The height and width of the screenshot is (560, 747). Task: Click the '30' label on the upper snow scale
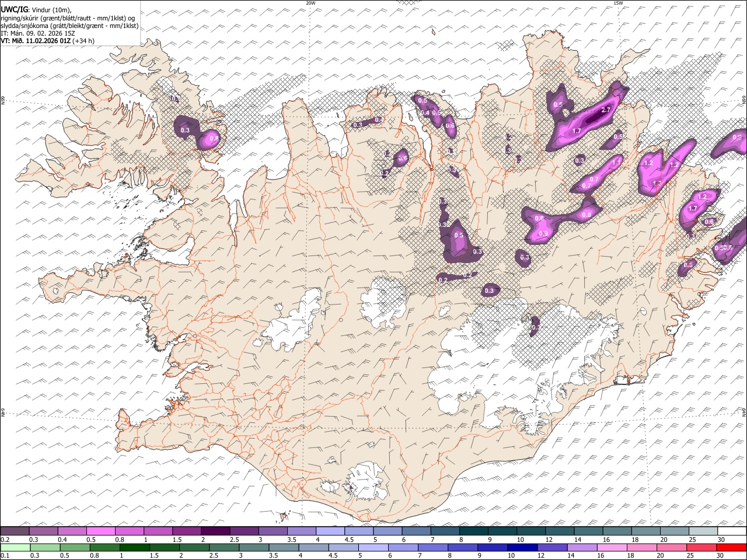coord(721,540)
